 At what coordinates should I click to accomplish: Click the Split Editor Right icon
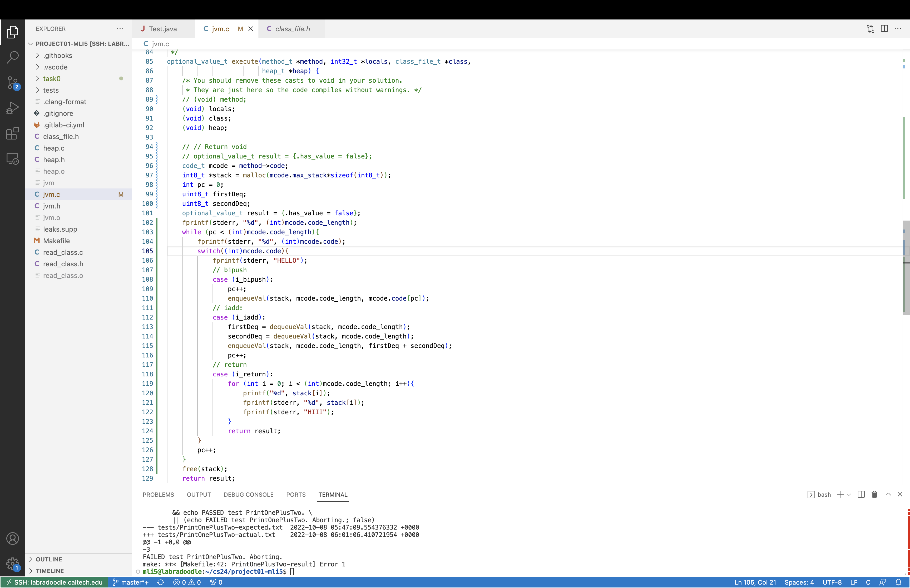pos(884,29)
